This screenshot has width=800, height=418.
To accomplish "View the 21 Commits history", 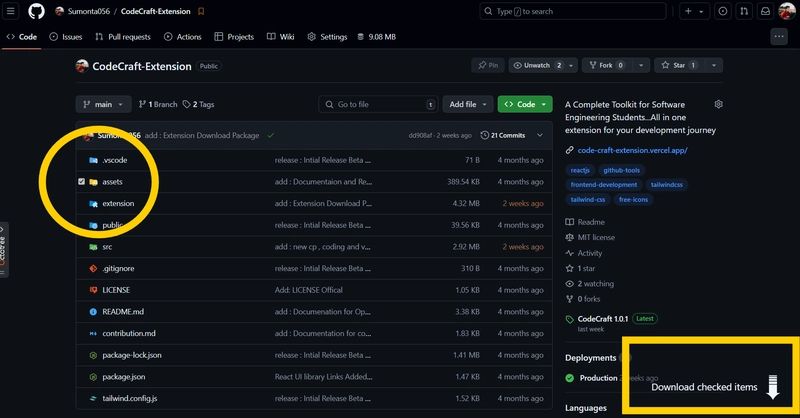I will (503, 135).
